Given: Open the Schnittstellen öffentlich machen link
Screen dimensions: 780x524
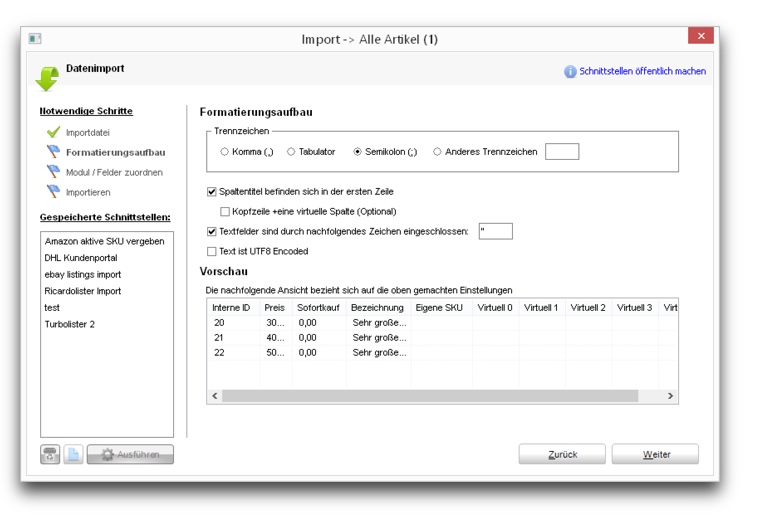Looking at the screenshot, I should point(642,71).
